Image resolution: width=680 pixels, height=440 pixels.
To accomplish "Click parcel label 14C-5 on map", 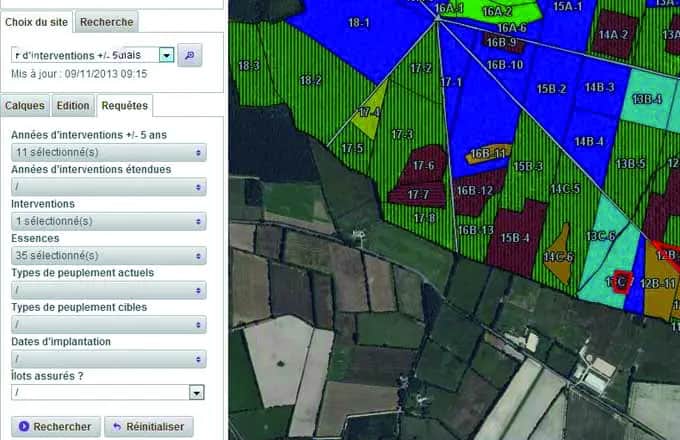I will tap(565, 189).
